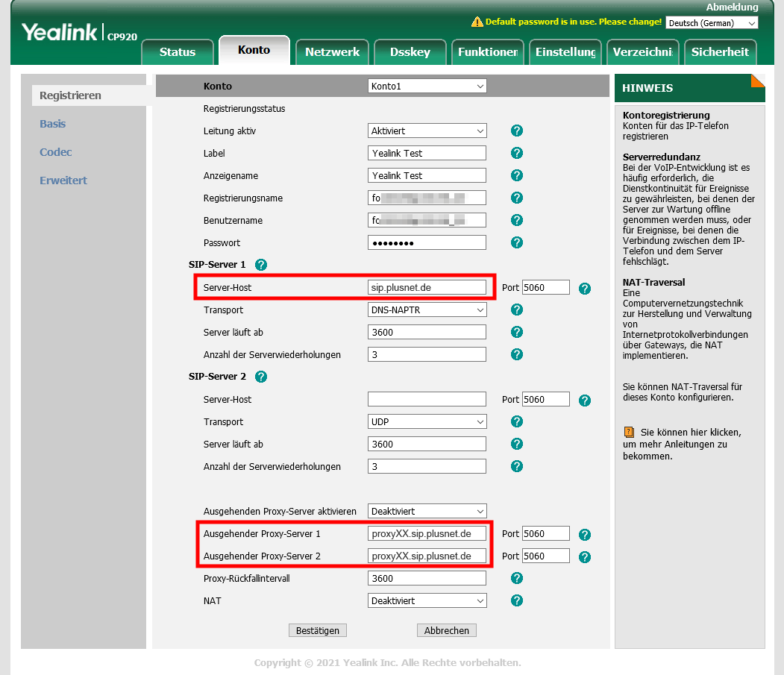This screenshot has height=675, width=784.
Task: Expand Ausgehenden Proxy-Server aktivieren dropdown
Action: pyautogui.click(x=427, y=511)
